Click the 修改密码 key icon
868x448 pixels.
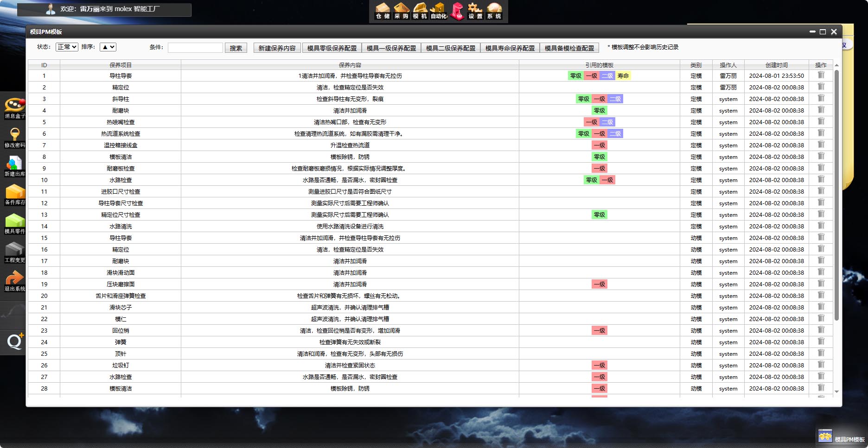click(15, 137)
